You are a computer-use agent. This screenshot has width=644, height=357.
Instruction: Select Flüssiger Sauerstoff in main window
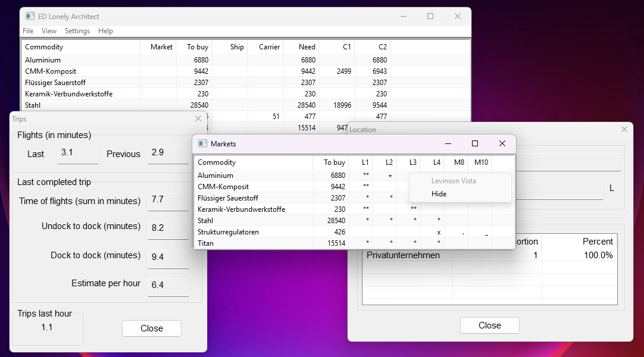click(x=246, y=83)
